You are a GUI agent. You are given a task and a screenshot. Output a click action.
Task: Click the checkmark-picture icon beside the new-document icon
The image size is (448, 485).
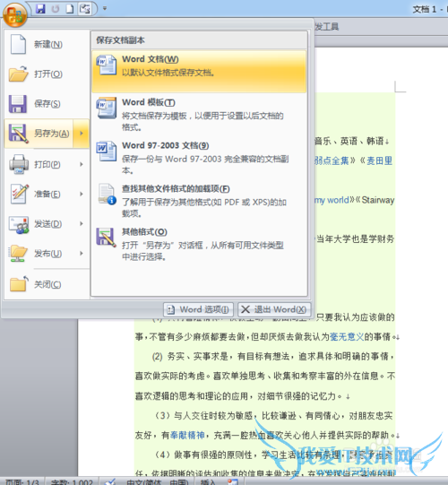coord(85,9)
